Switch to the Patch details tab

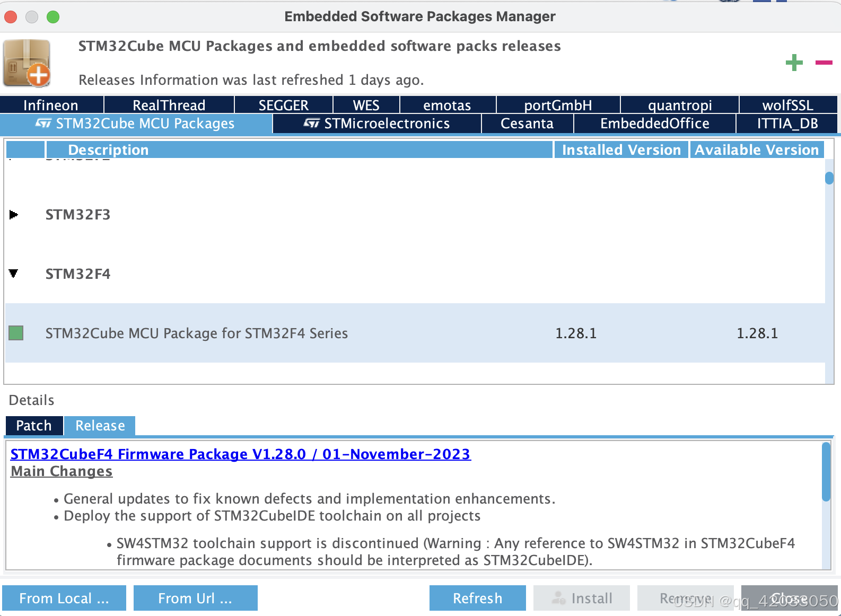[x=34, y=426]
